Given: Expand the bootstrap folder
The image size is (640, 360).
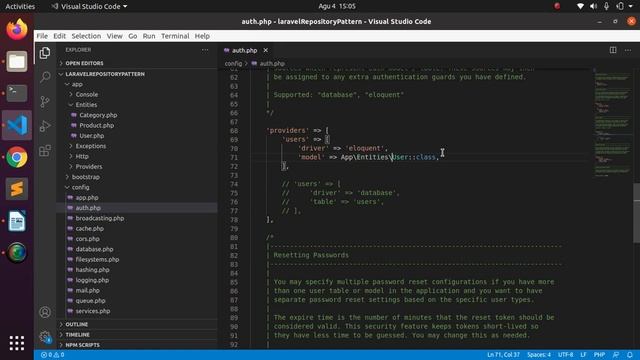Looking at the screenshot, I should pos(85,177).
